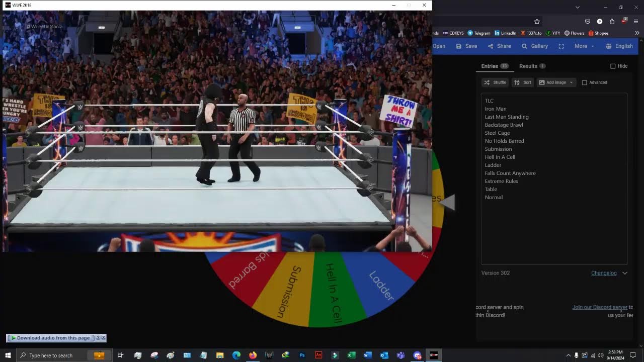
Task: Switch to the Results tab
Action: click(x=532, y=66)
